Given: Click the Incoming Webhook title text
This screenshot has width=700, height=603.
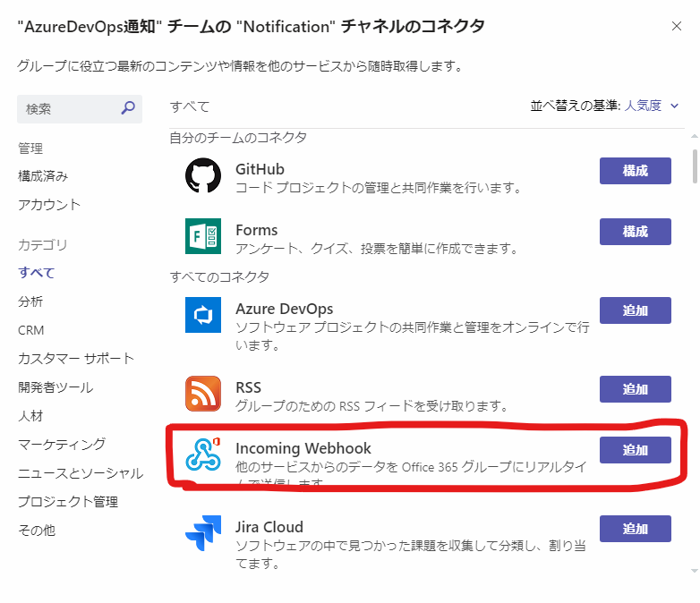Looking at the screenshot, I should (x=303, y=448).
